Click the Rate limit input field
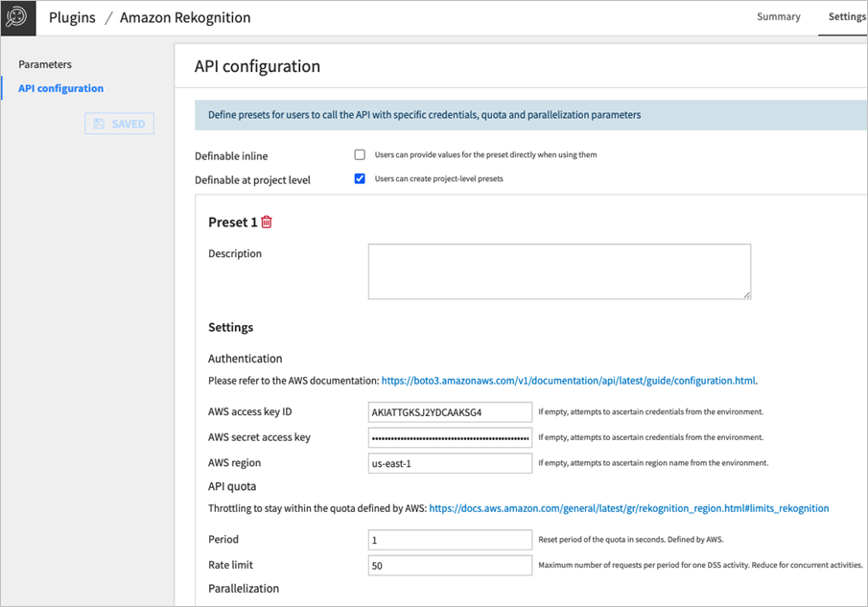 tap(450, 566)
